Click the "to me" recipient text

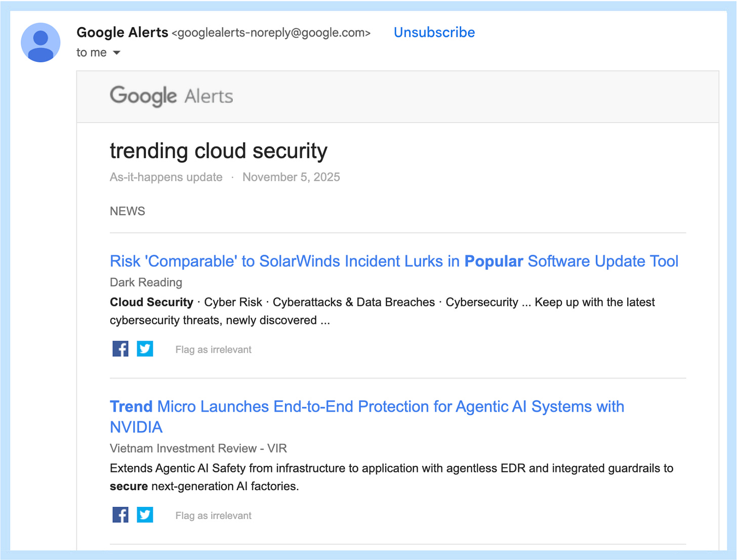pyautogui.click(x=92, y=53)
